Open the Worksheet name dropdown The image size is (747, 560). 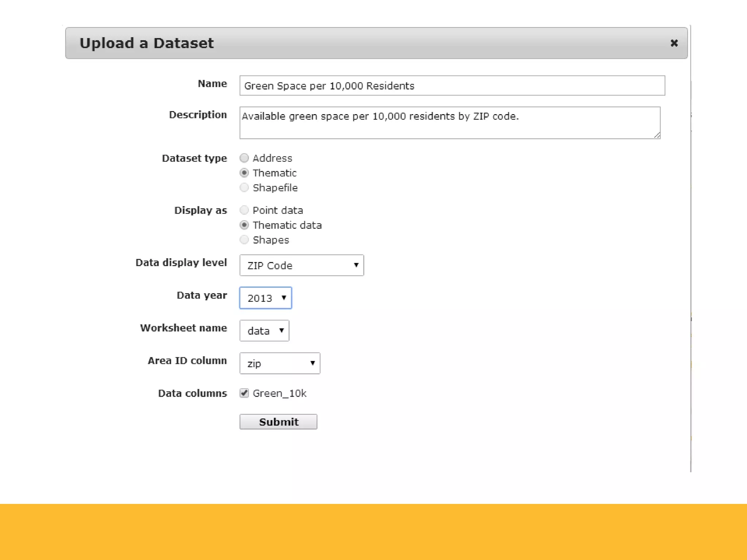(264, 331)
